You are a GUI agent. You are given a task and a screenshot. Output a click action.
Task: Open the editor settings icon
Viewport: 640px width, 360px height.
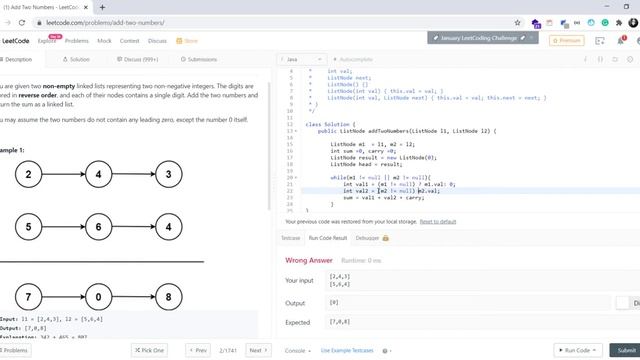pos(630,60)
